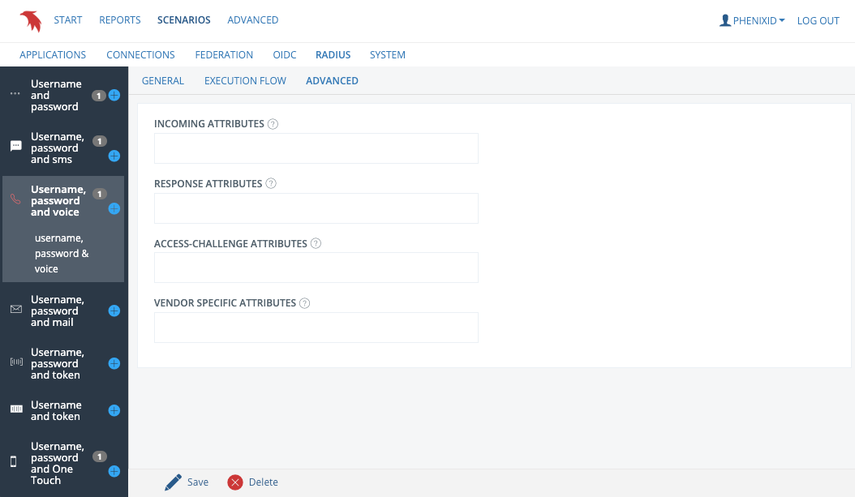
Task: Click the PhenixID red bird logo
Action: [x=31, y=21]
